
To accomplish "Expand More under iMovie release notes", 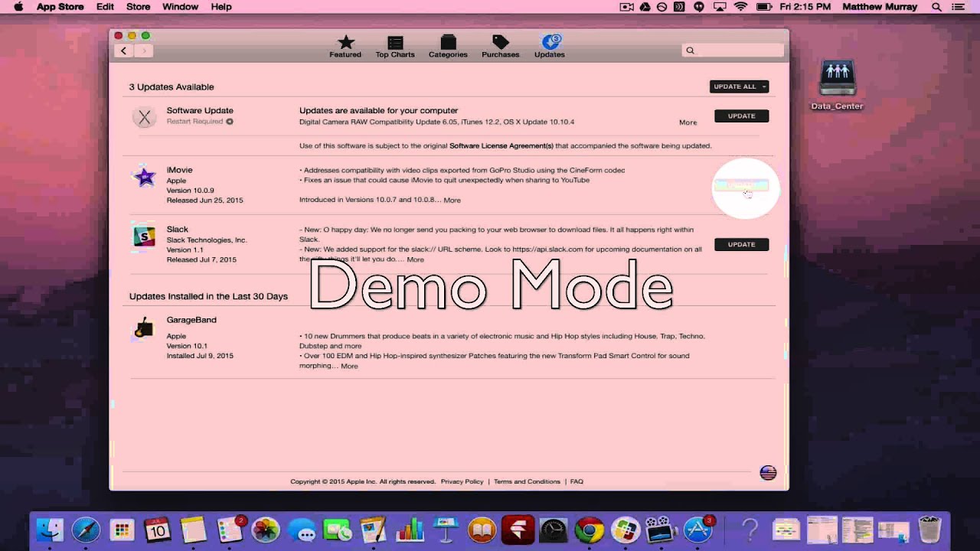I will tap(452, 201).
